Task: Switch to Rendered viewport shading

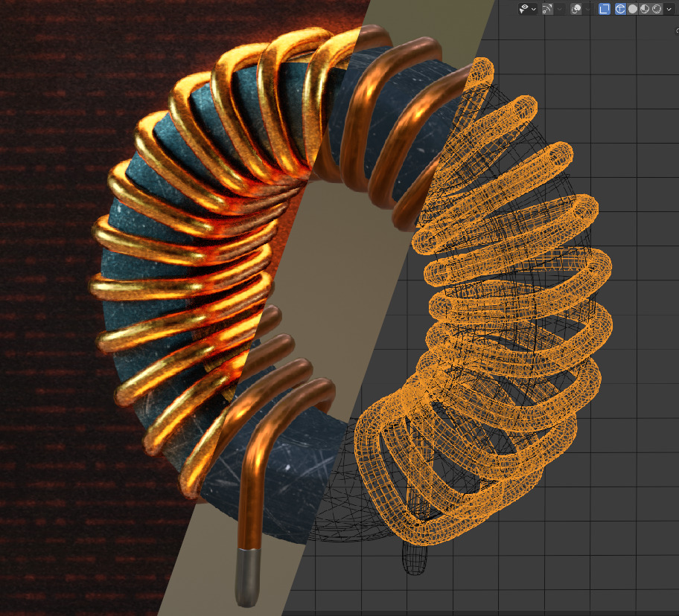Action: (x=657, y=9)
